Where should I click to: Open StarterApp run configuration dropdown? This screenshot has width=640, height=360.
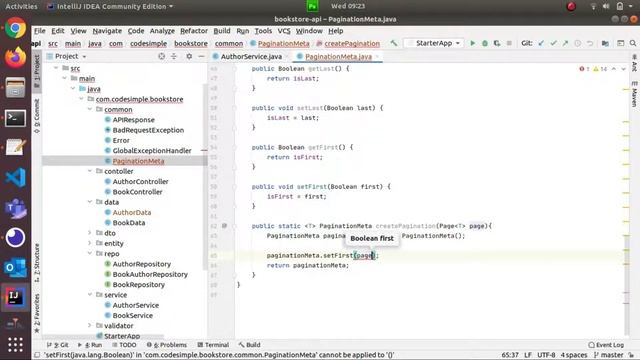click(434, 43)
